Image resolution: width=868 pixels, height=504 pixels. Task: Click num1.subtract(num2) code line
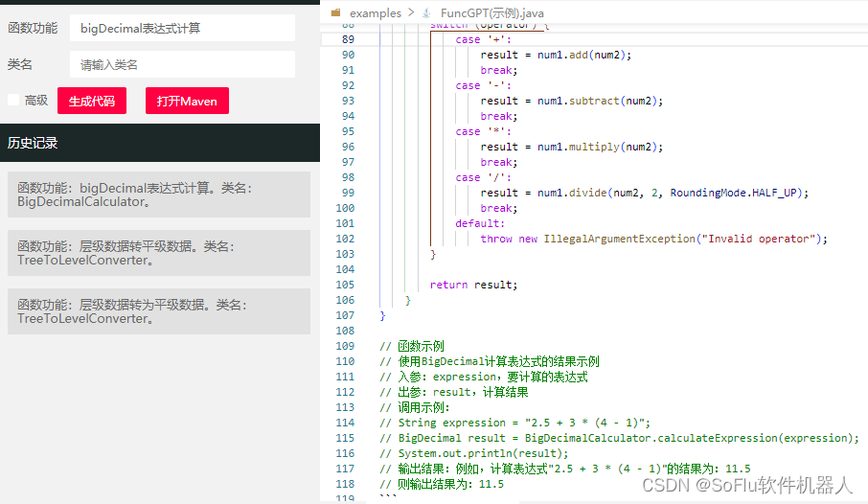[572, 101]
